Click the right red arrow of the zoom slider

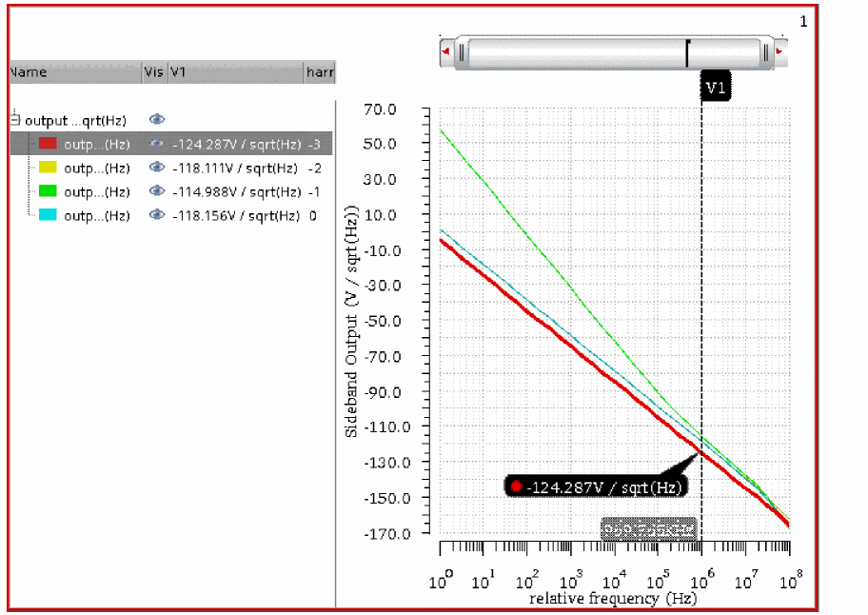[x=779, y=52]
